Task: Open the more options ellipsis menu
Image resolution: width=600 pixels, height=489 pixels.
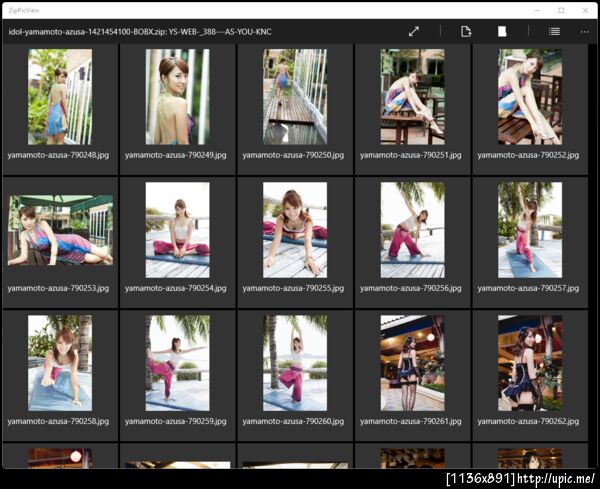Action: [585, 32]
